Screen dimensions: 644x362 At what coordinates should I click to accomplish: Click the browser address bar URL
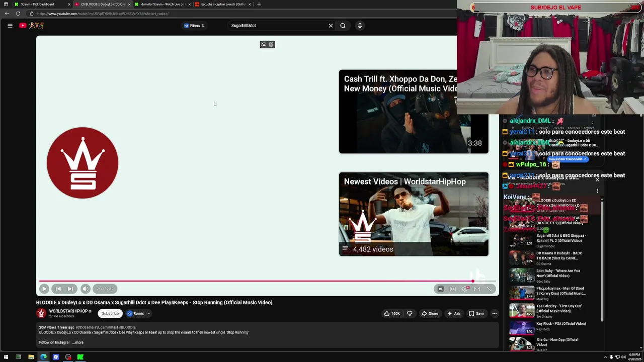103,14
